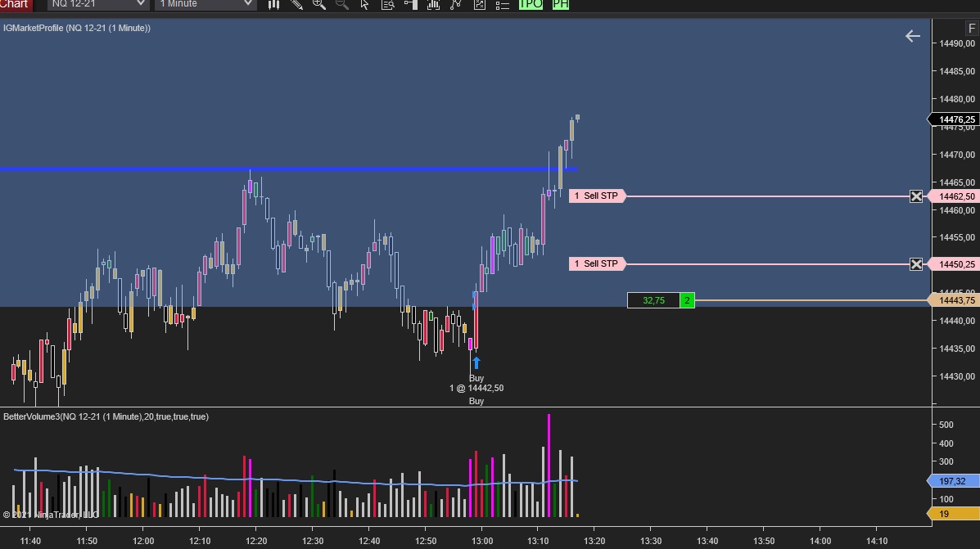Select the cursor pointer tool

coord(365,4)
